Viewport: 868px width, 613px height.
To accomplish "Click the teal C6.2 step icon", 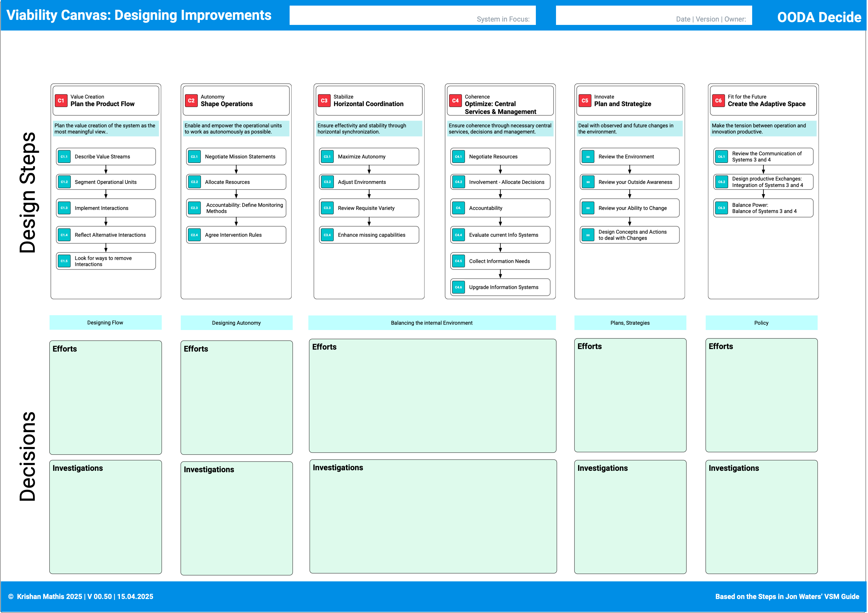I will [x=721, y=182].
